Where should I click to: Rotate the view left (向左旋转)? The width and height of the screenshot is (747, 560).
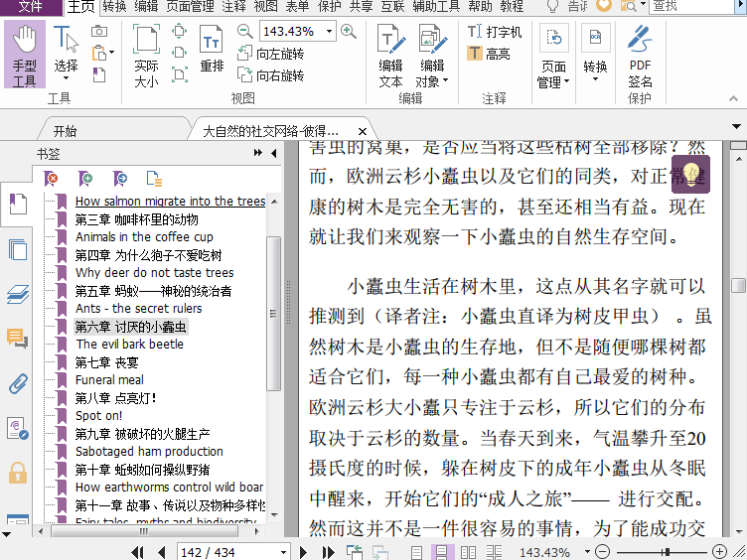tap(270, 54)
